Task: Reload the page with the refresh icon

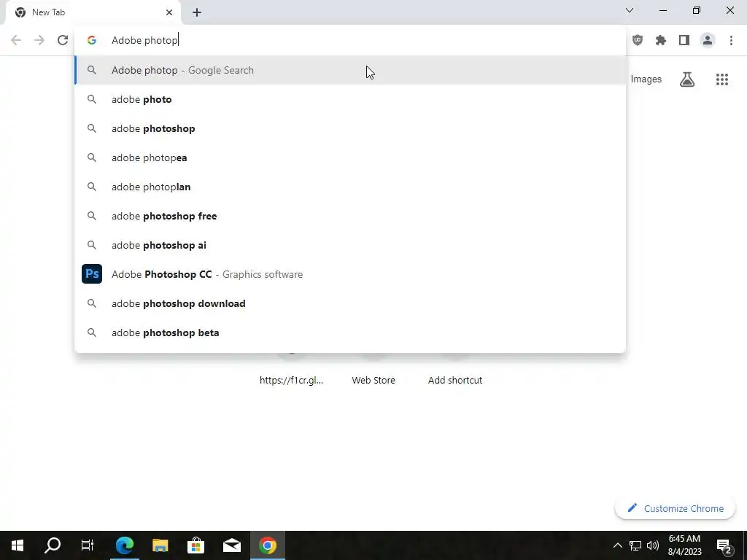Action: [63, 40]
